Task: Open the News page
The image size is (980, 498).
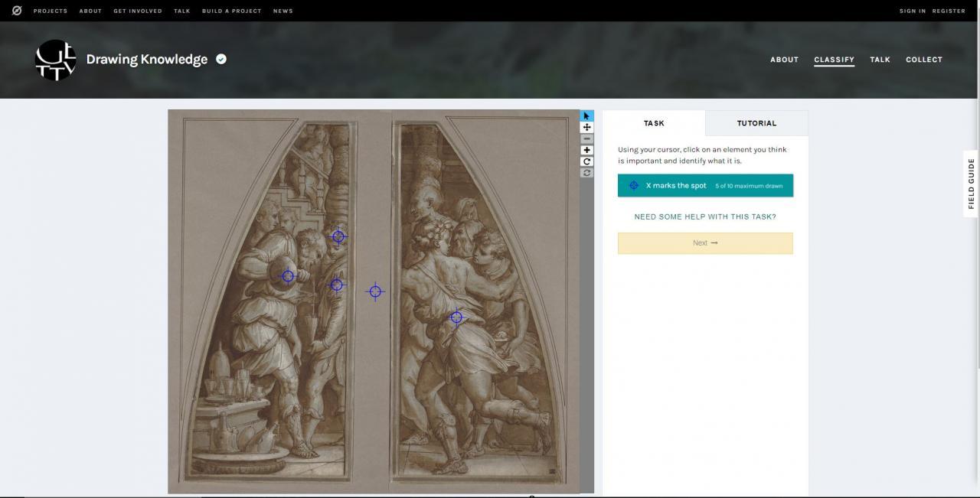Action: pyautogui.click(x=283, y=11)
